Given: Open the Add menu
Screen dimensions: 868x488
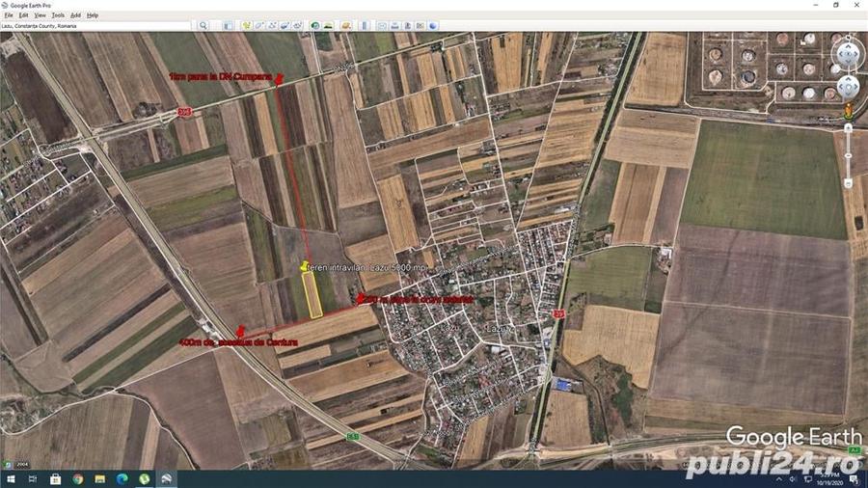Looking at the screenshot, I should pyautogui.click(x=76, y=15).
